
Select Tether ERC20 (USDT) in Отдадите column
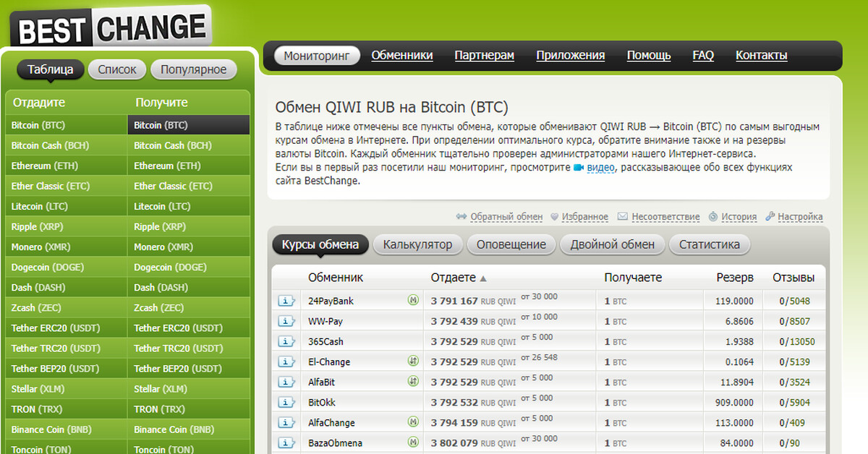pyautogui.click(x=66, y=327)
